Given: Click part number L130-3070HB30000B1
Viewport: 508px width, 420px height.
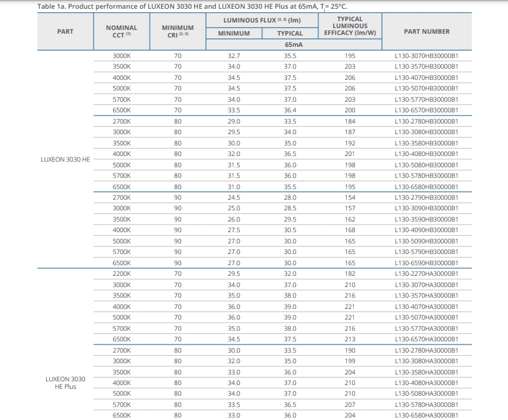Looking at the screenshot, I should [x=426, y=56].
